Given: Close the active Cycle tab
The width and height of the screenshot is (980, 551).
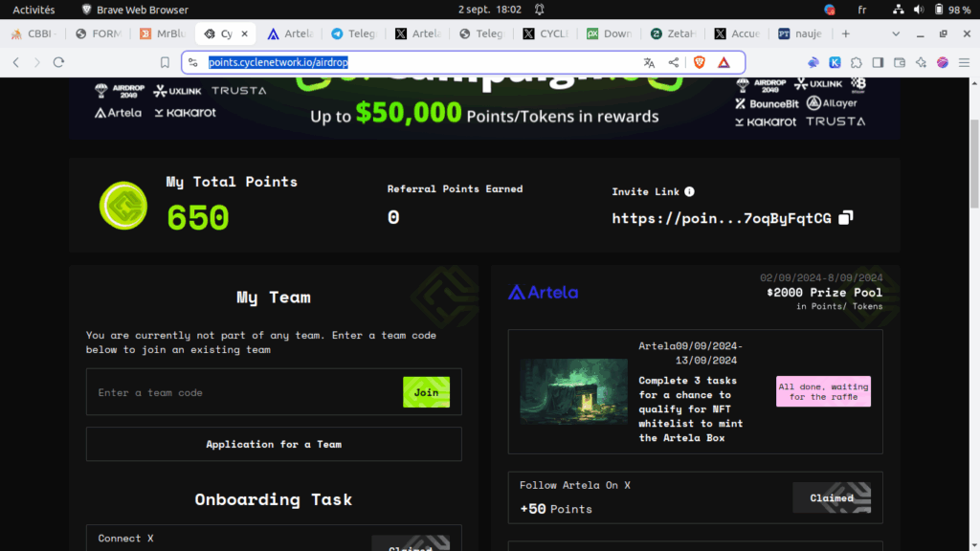Looking at the screenshot, I should [244, 33].
